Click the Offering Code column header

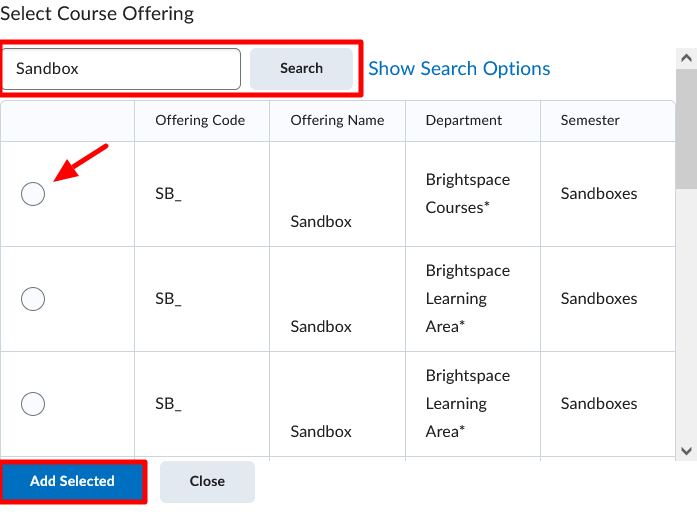pyautogui.click(x=200, y=120)
